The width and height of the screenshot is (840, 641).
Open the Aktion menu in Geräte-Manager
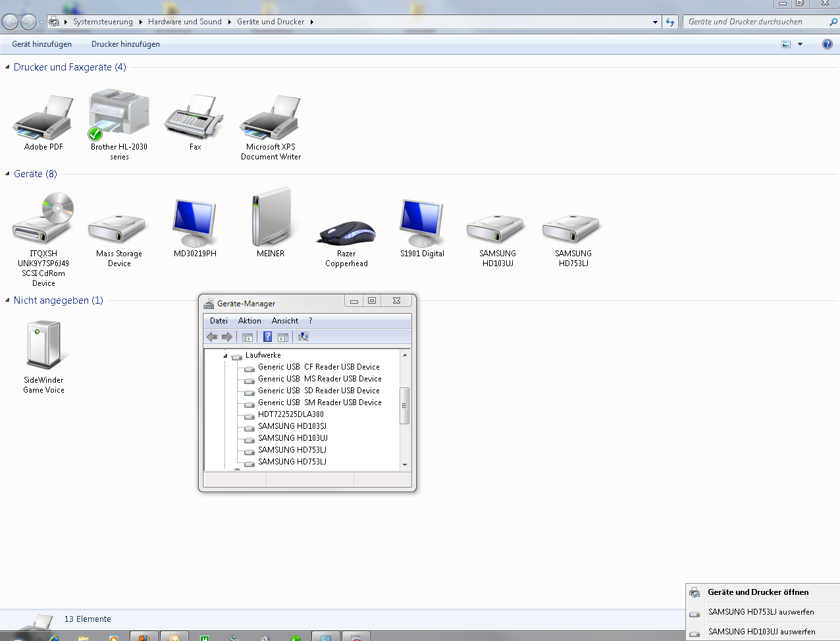point(249,321)
